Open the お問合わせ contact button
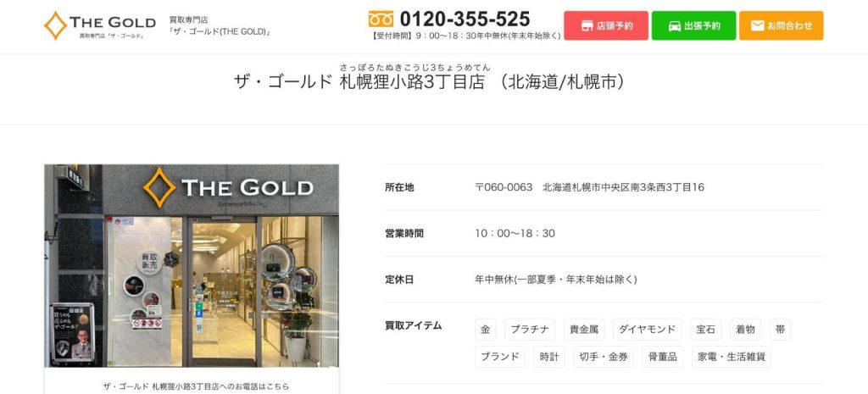 click(x=781, y=25)
